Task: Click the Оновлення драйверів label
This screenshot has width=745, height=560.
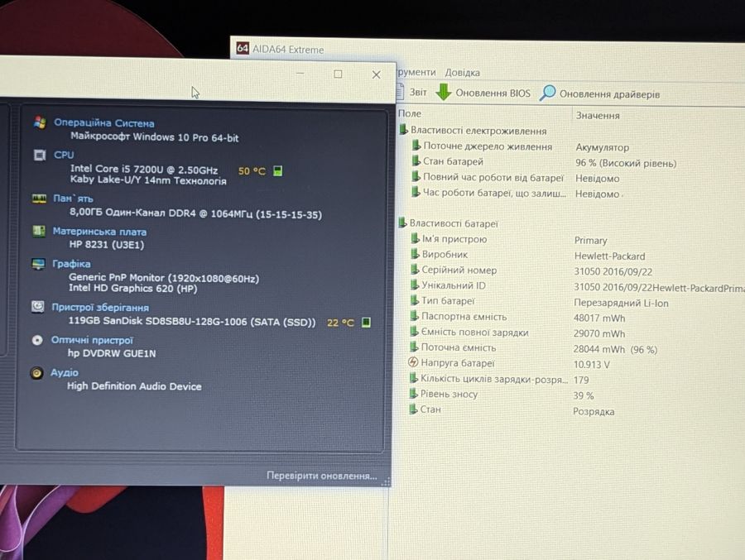Action: click(609, 94)
